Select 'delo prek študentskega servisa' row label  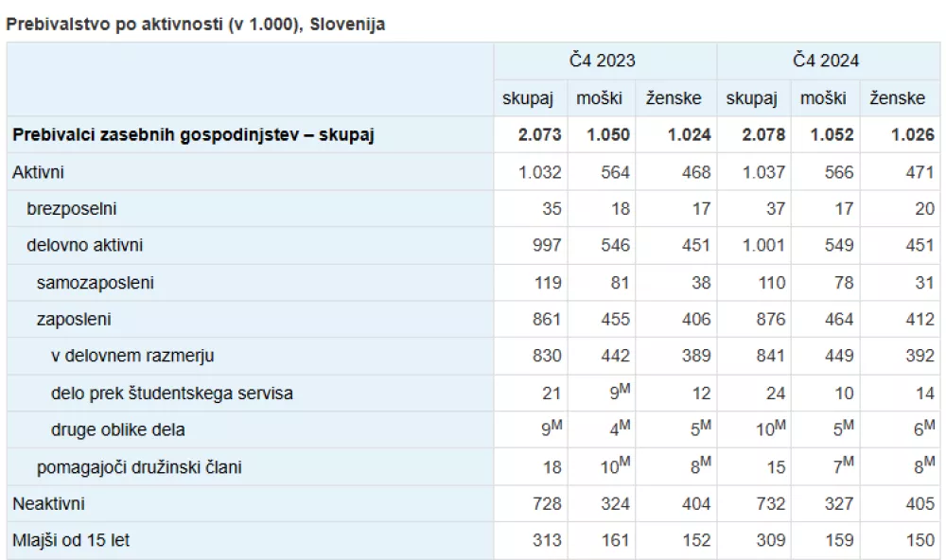pyautogui.click(x=171, y=393)
